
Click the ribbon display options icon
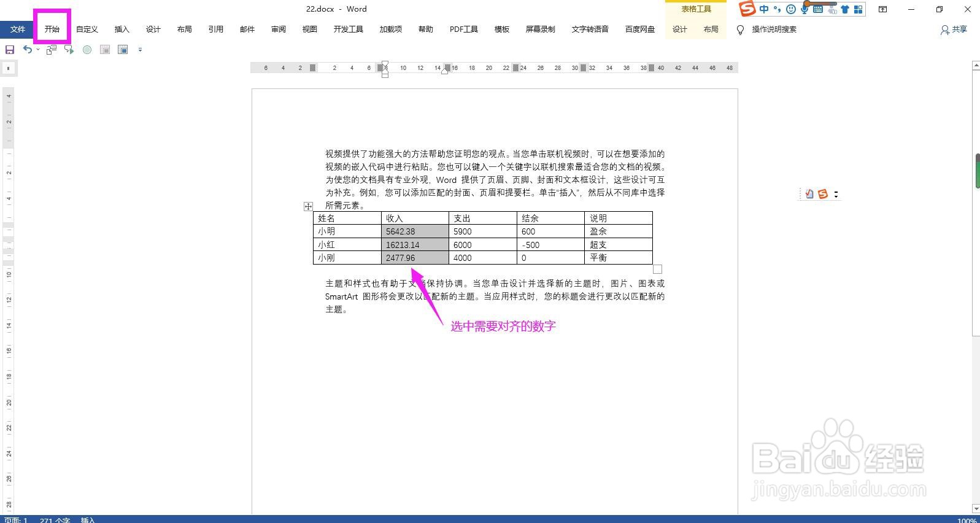point(882,9)
